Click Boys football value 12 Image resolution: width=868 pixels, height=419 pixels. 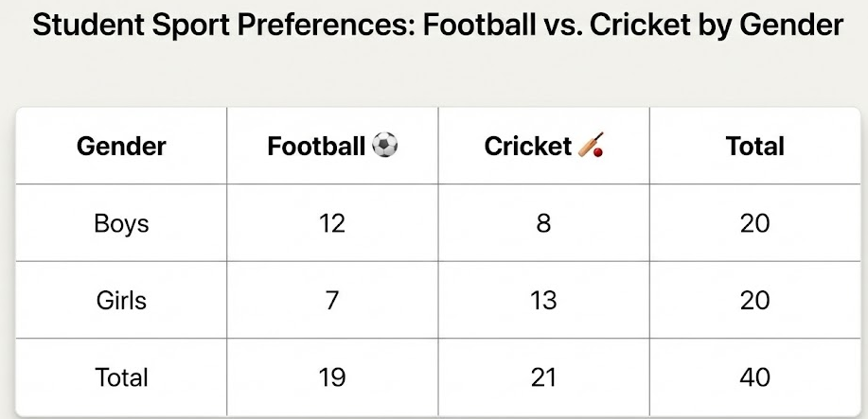click(332, 223)
